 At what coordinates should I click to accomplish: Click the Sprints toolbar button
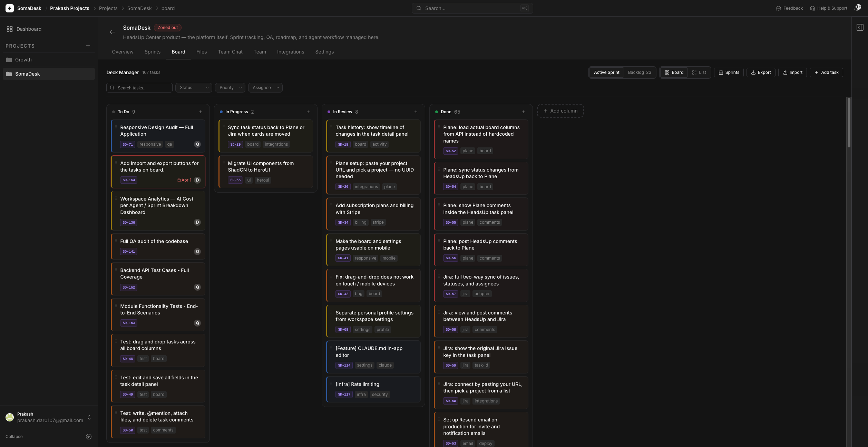tap(729, 72)
